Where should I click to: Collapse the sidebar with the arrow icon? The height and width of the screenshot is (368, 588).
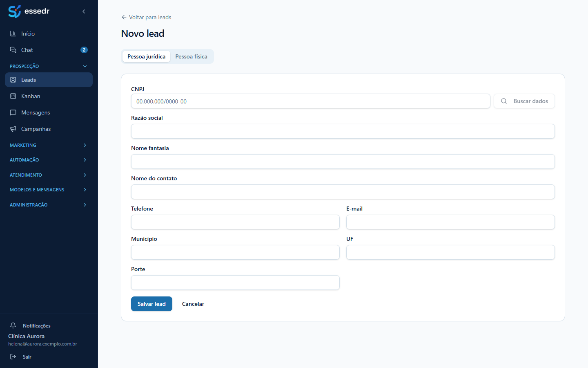pyautogui.click(x=84, y=11)
